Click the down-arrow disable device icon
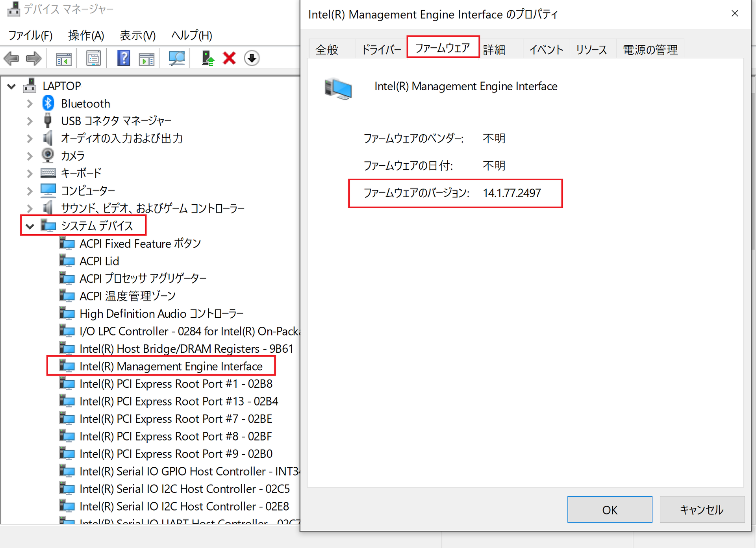 pos(252,59)
